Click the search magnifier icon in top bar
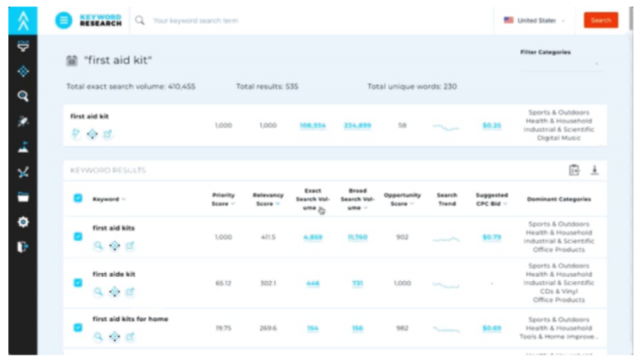The width and height of the screenshot is (640, 361). 140,20
